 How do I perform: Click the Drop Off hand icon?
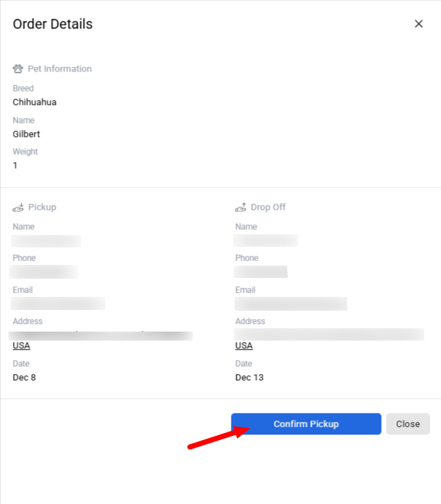coord(241,207)
